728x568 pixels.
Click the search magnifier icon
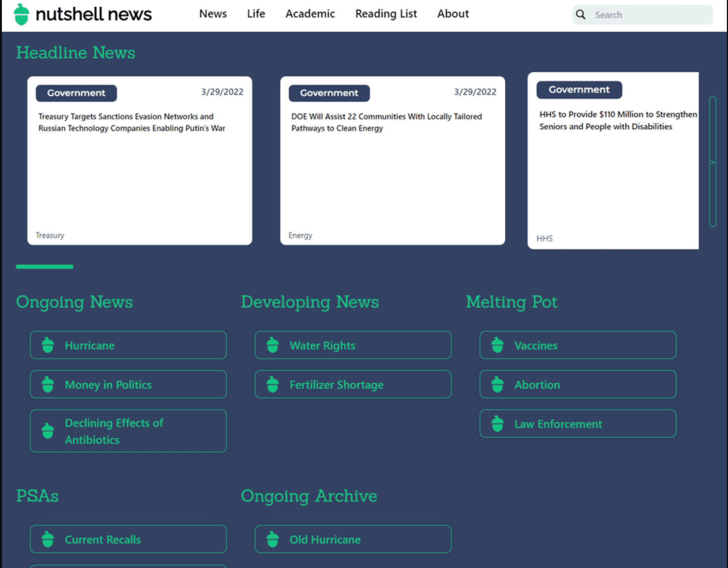(x=580, y=14)
